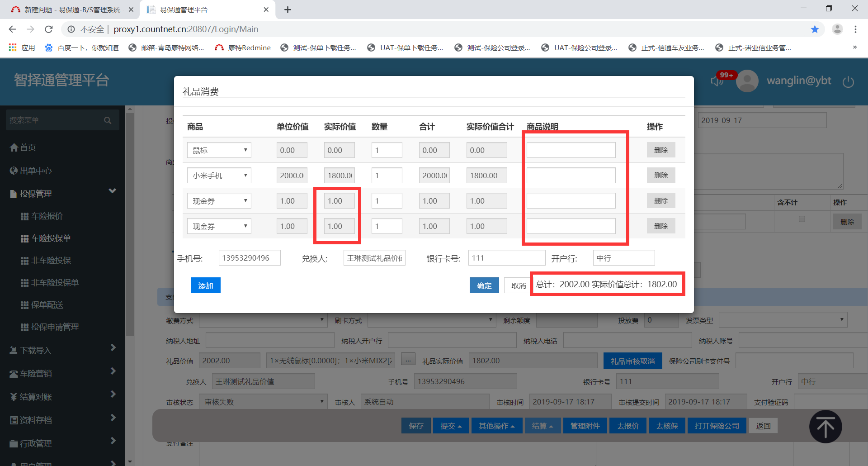
Task: Close the 新建问题 browser tab
Action: point(131,10)
